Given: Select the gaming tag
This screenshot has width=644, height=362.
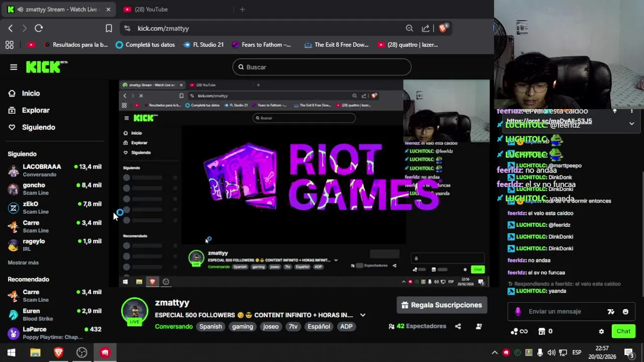Looking at the screenshot, I should 243,327.
